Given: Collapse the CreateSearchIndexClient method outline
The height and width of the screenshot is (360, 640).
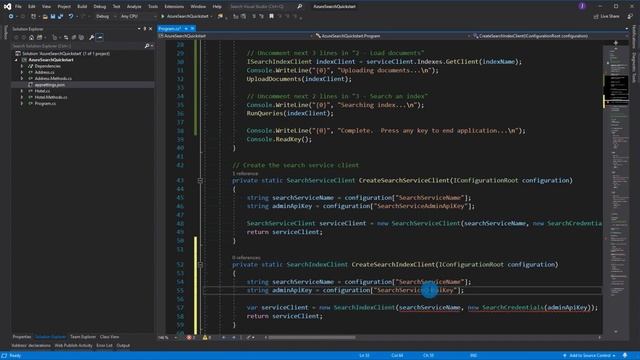Looking at the screenshot, I should [200, 264].
